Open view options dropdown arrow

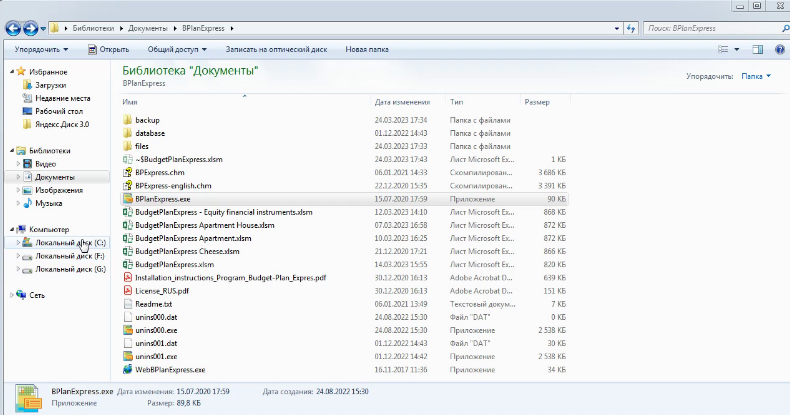click(737, 49)
